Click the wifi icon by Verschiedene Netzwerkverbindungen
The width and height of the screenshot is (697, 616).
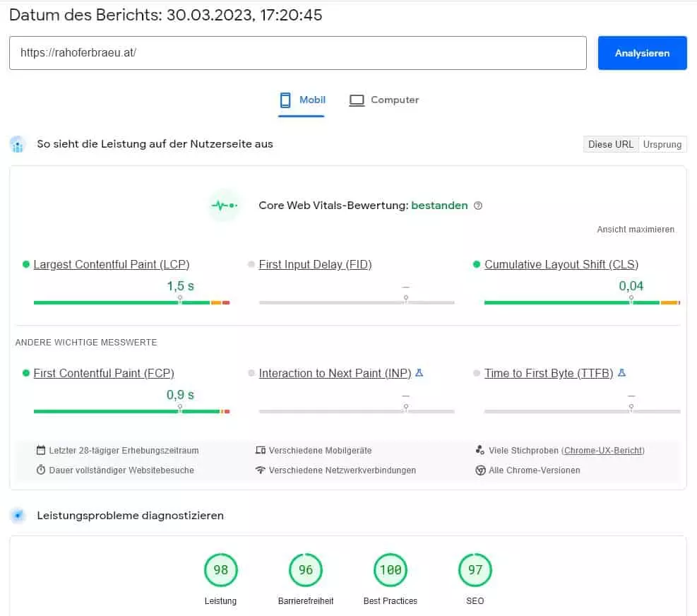click(261, 470)
